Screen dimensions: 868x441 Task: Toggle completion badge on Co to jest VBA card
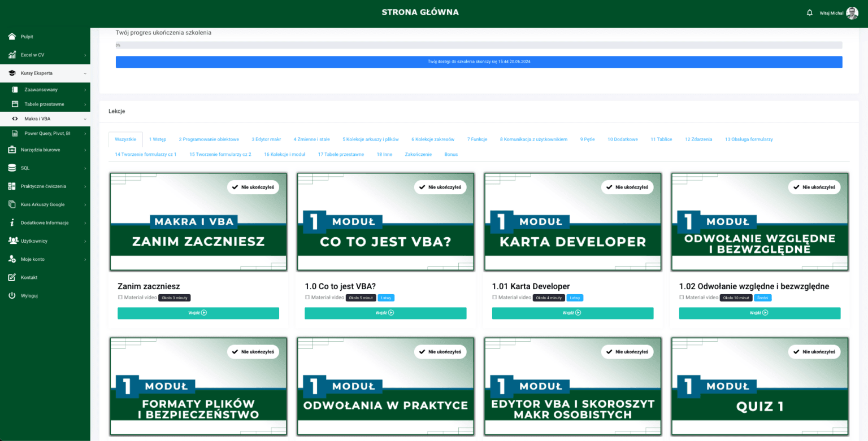pos(440,187)
